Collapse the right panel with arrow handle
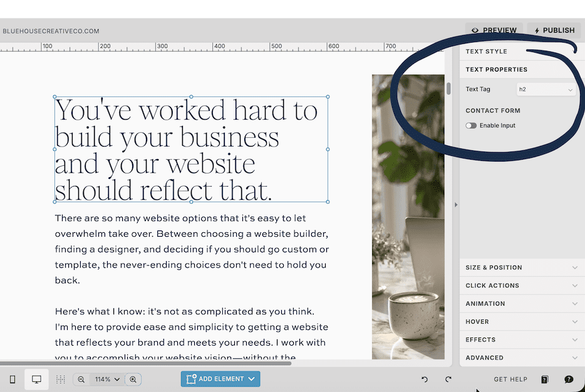 coord(455,205)
